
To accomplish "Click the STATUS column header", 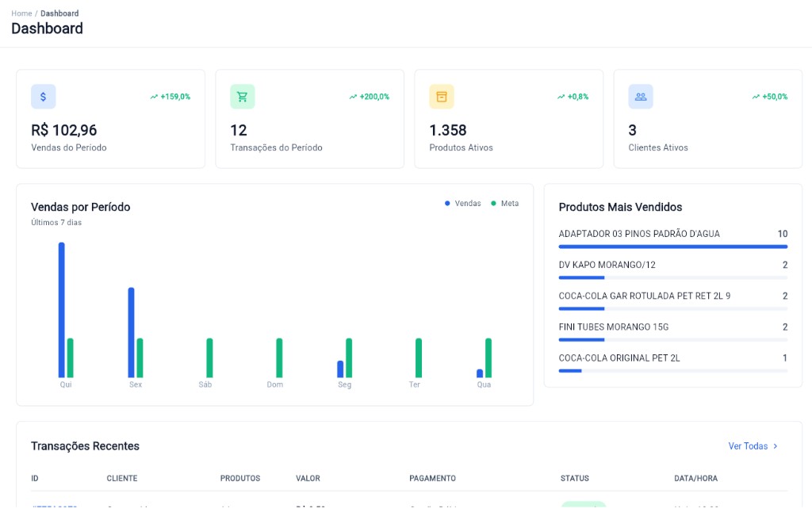I will (x=575, y=478).
